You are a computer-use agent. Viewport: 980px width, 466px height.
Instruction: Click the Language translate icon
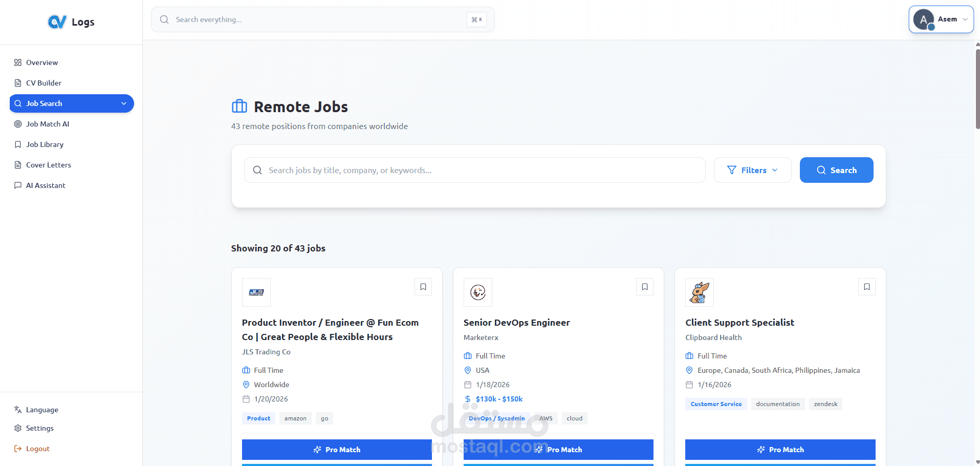(18, 410)
